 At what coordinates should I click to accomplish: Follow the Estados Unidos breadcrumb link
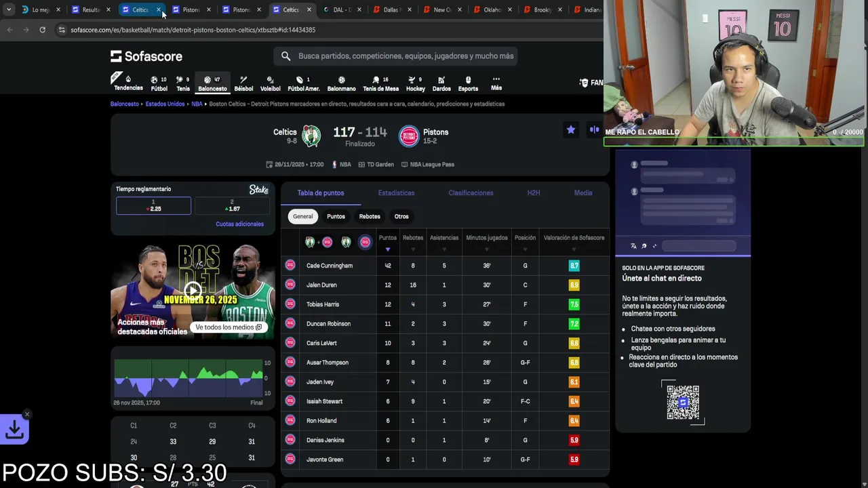pyautogui.click(x=165, y=104)
